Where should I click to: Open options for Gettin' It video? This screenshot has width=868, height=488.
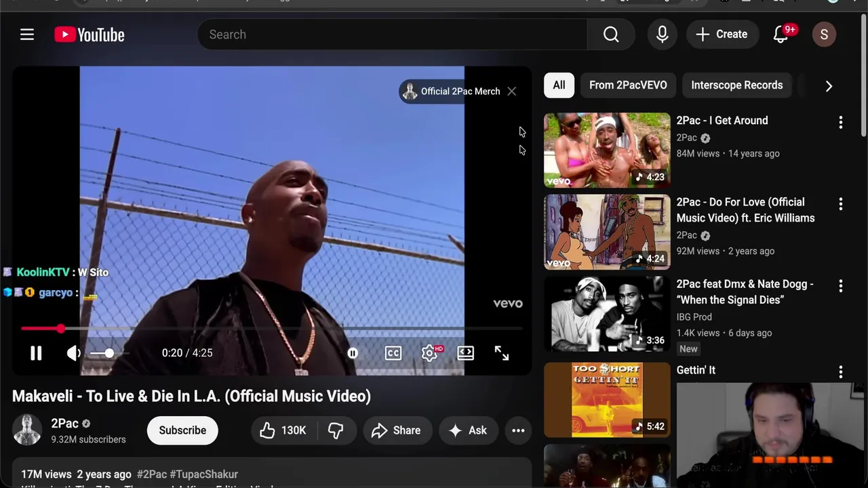[x=841, y=371]
